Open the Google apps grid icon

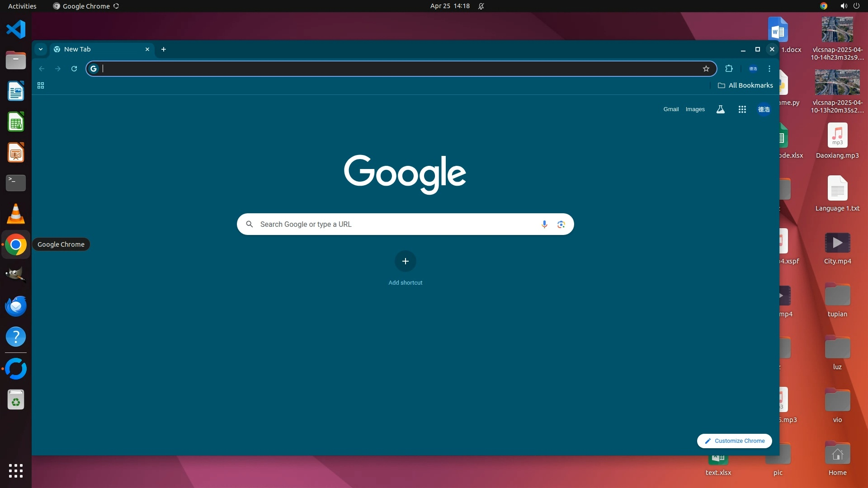click(x=742, y=109)
